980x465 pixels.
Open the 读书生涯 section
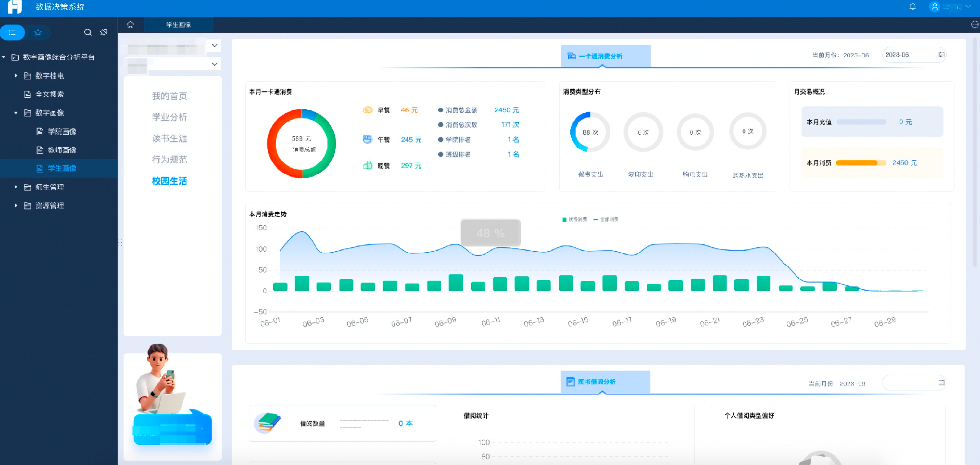pos(169,138)
